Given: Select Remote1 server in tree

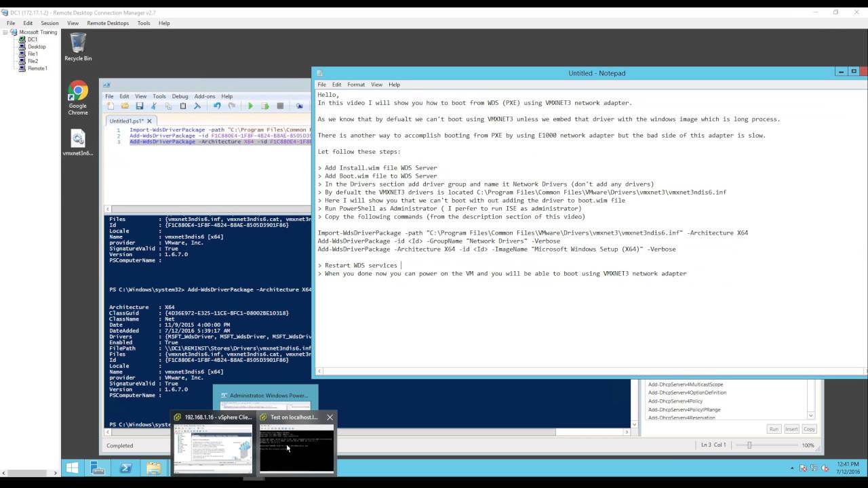Looking at the screenshot, I should (x=37, y=68).
